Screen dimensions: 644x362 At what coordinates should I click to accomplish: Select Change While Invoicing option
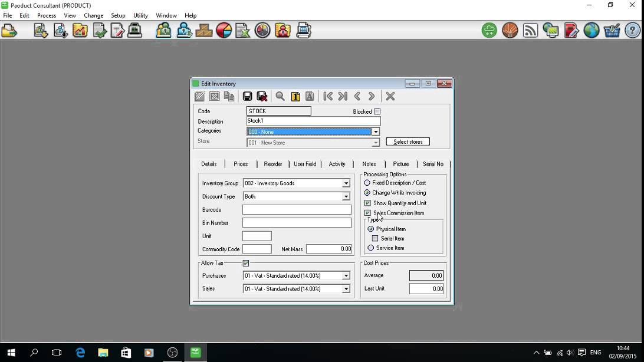tap(367, 193)
